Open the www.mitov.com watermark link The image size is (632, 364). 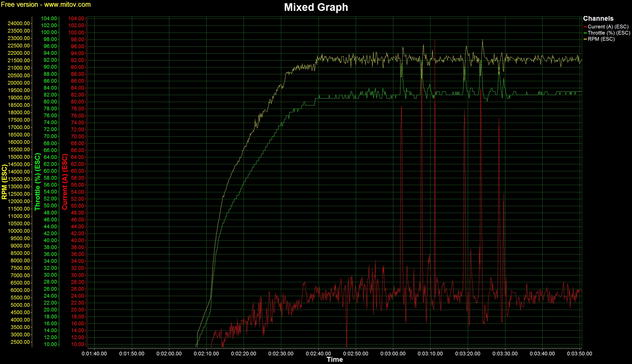67,4
